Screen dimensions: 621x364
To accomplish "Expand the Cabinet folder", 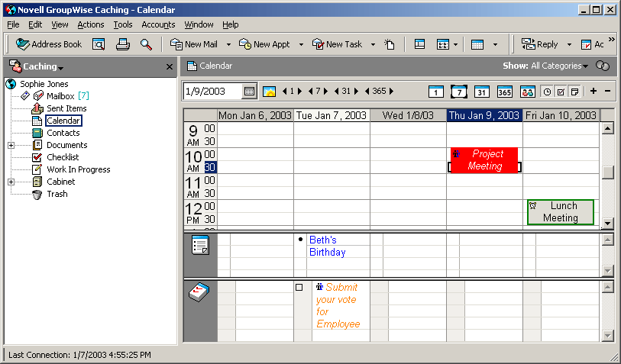I will (x=11, y=182).
